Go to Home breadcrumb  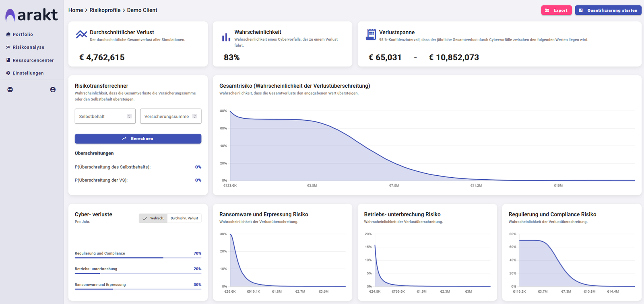click(76, 10)
